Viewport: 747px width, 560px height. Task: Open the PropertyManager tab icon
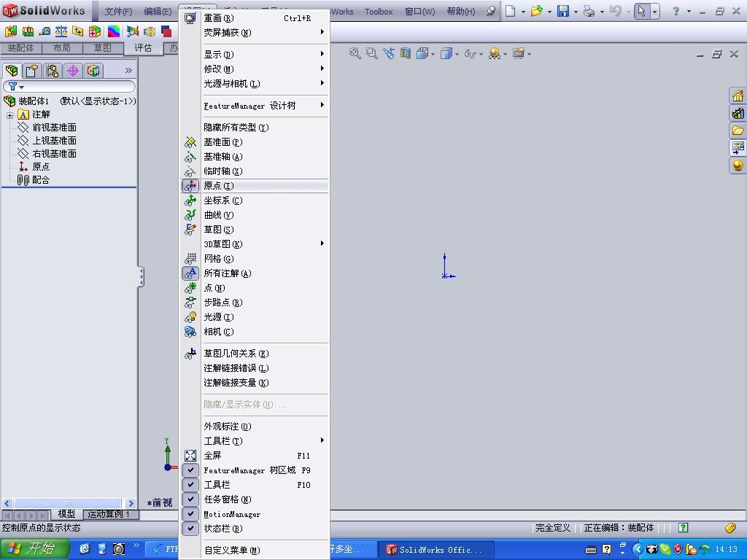(32, 71)
